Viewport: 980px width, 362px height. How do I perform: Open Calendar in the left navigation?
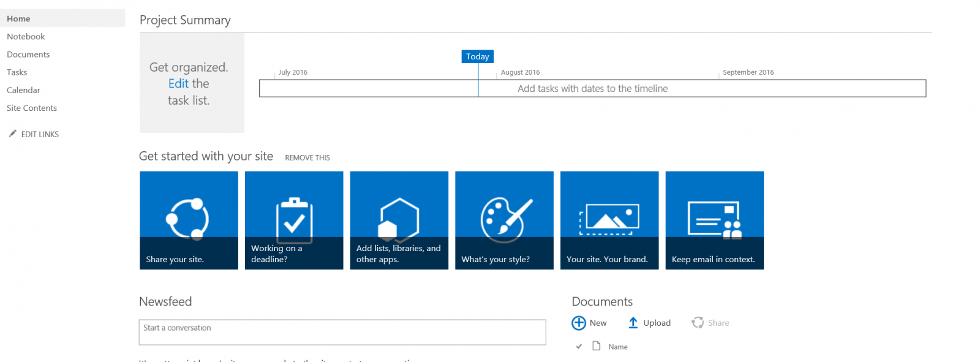23,90
